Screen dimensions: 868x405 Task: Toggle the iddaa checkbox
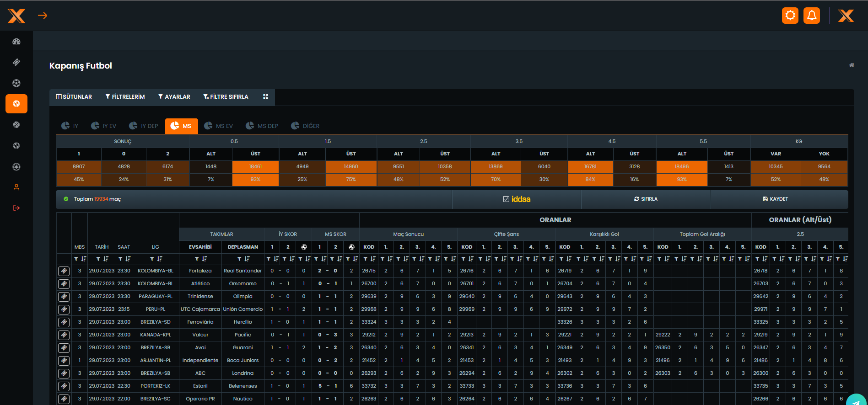506,199
